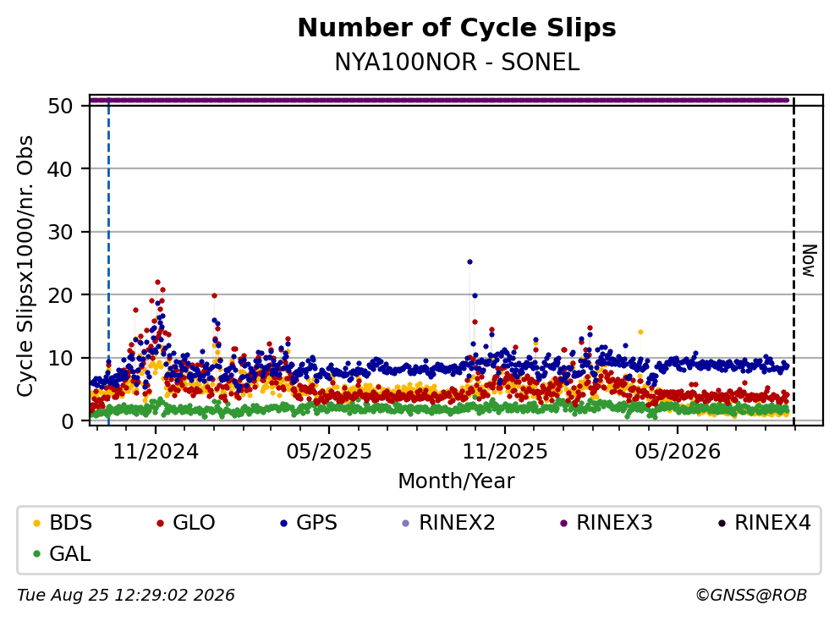Viewport: 840px width, 621px height.
Task: Click the RINEX4 legend marker
Action: pyautogui.click(x=722, y=523)
